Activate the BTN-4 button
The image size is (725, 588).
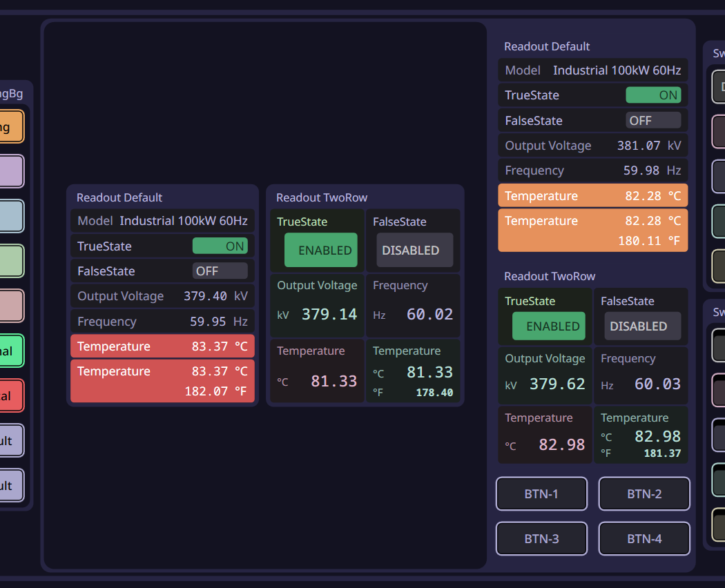click(644, 538)
